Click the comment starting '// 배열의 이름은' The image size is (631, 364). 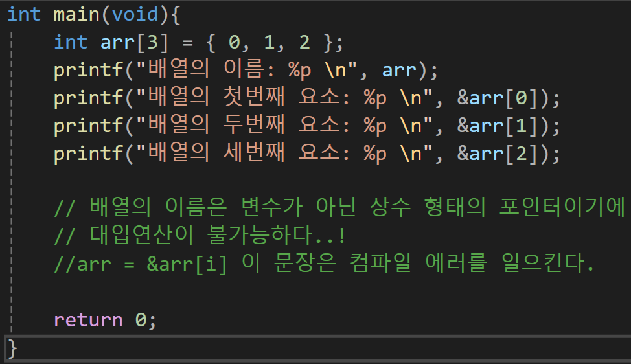click(x=339, y=207)
